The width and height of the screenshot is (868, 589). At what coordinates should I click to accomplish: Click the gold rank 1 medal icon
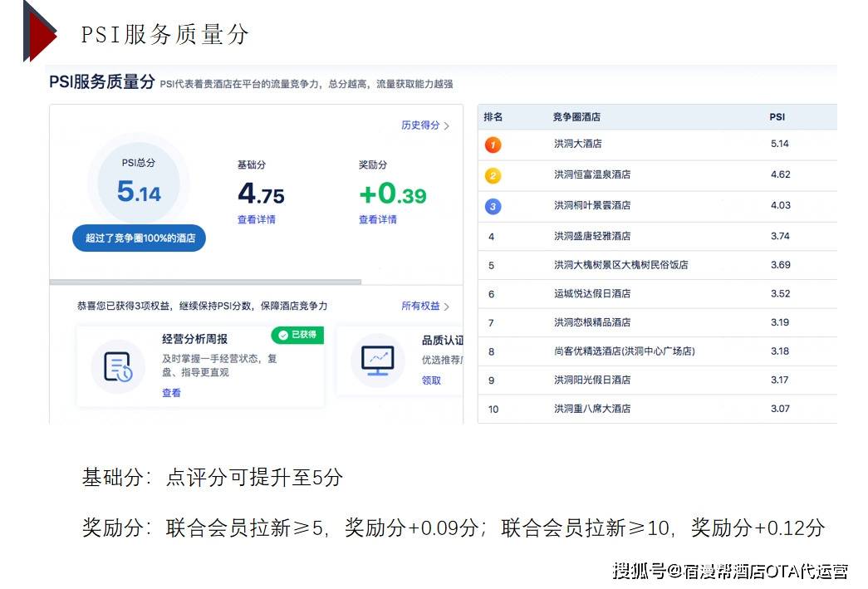tap(493, 145)
